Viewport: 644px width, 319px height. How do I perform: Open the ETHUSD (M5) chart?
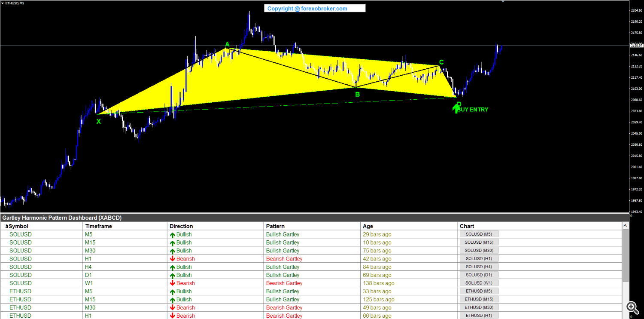pos(479,291)
